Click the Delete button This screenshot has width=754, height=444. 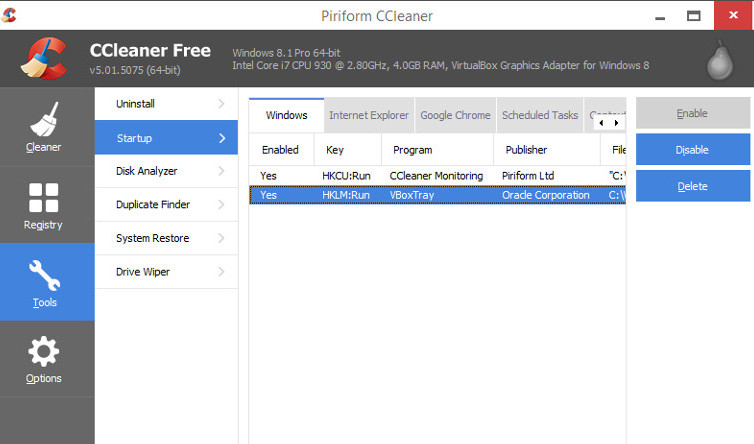(x=692, y=186)
